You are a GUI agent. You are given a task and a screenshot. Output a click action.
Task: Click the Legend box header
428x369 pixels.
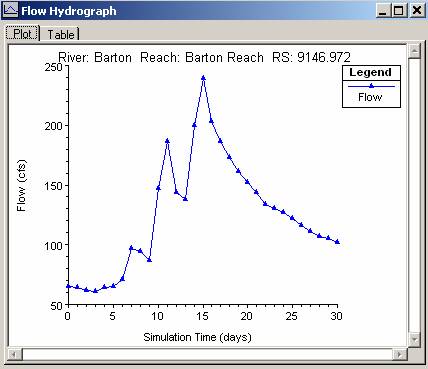pyautogui.click(x=371, y=73)
